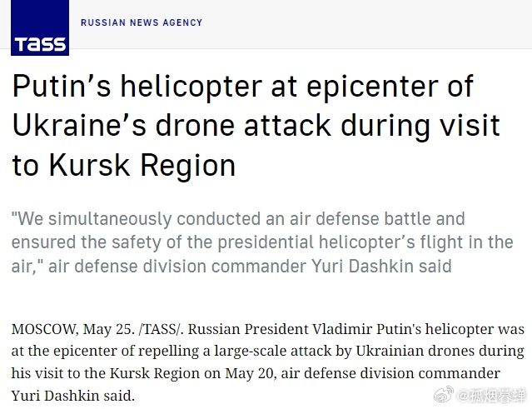Click the MOSCOW, May 25 dateline
This screenshot has height=409, width=532.
click(73, 329)
